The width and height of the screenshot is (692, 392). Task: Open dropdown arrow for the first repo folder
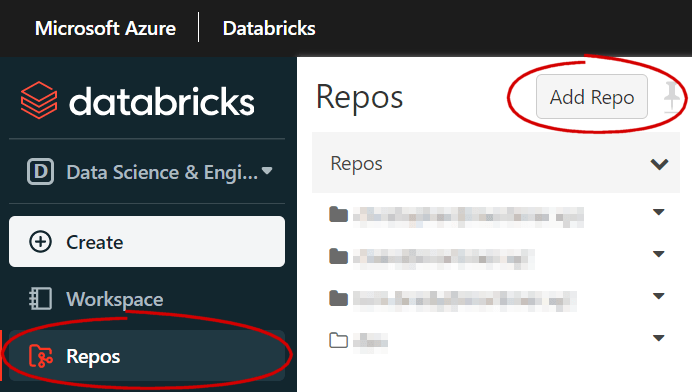pyautogui.click(x=658, y=212)
